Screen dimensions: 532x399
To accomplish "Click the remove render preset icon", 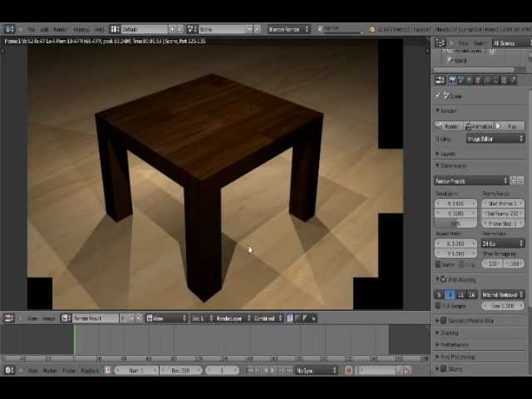I will coord(521,181).
